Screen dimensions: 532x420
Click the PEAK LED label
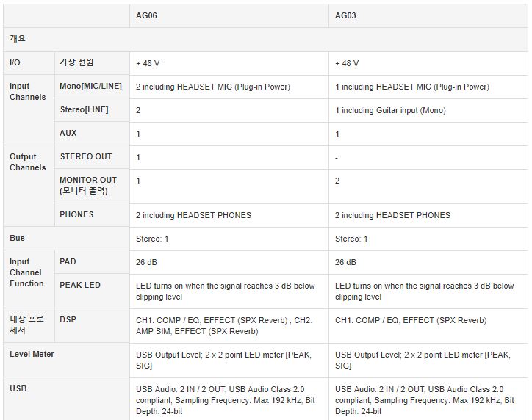tap(80, 285)
